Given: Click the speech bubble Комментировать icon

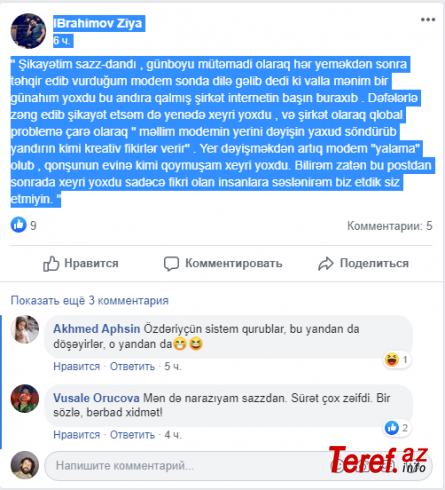Looking at the screenshot, I should click(171, 264).
